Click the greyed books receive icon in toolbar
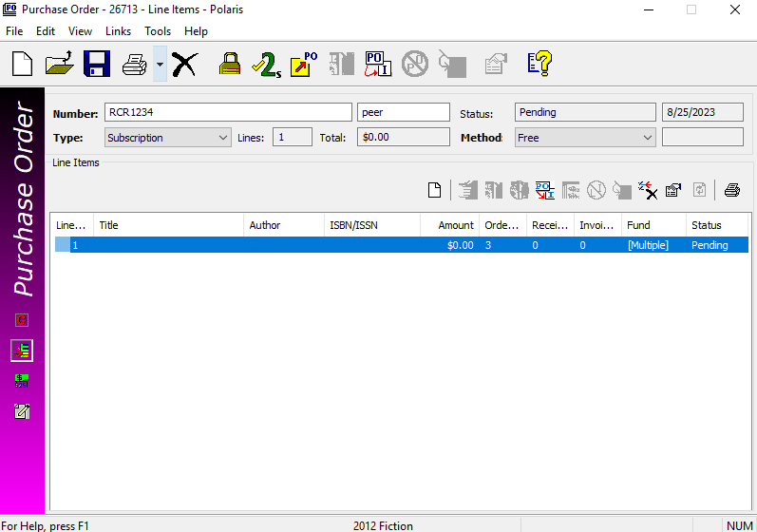The width and height of the screenshot is (757, 532). coord(341,64)
